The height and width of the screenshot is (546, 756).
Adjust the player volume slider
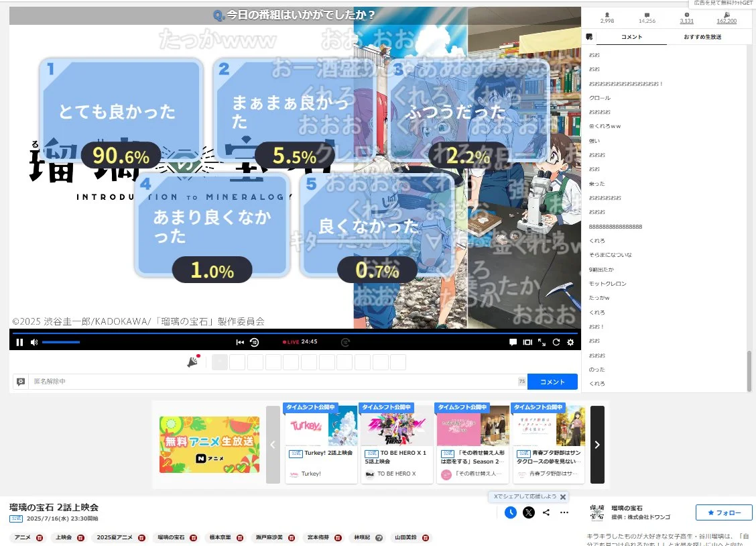point(61,342)
